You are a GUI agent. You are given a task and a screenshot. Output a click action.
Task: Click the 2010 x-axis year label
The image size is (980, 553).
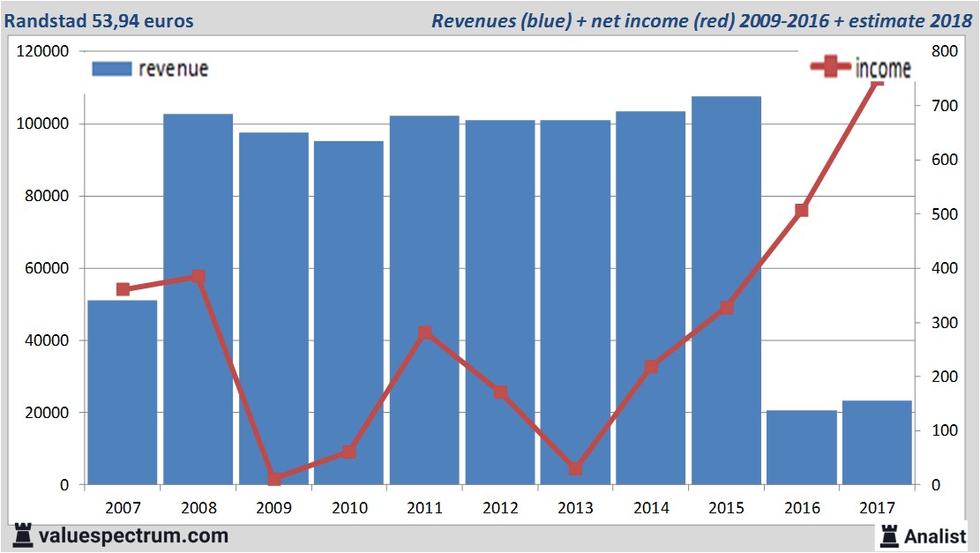click(x=349, y=507)
